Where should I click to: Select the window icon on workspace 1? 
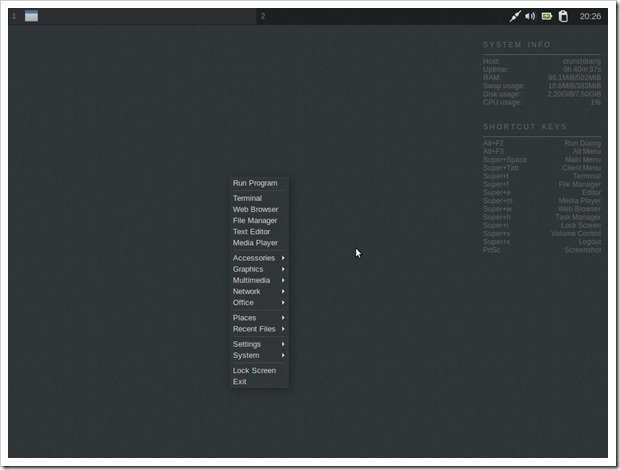pyautogui.click(x=32, y=16)
